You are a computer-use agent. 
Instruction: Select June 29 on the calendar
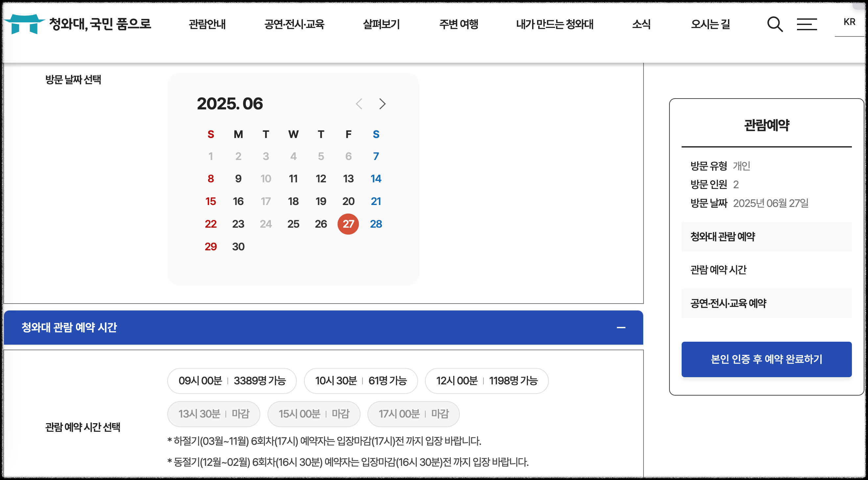[x=211, y=246]
